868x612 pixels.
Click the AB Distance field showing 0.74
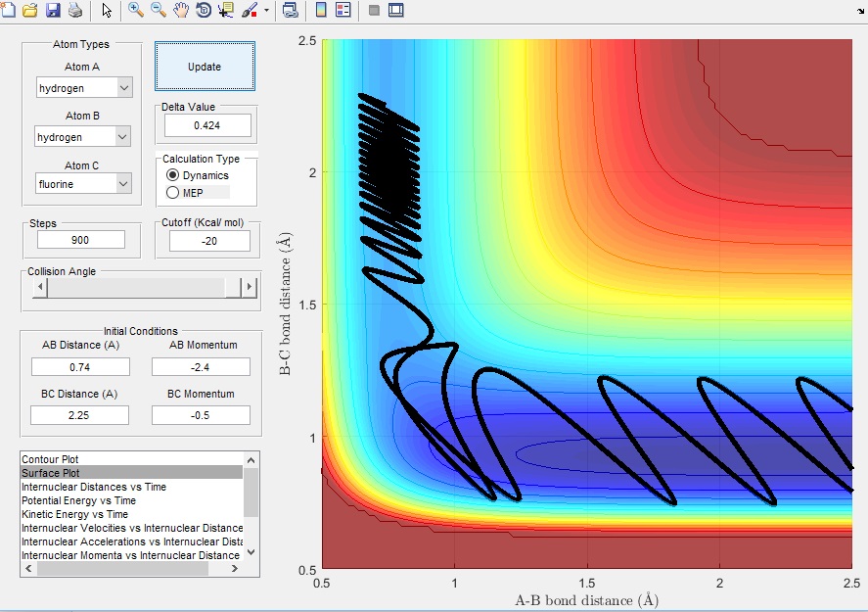tap(80, 366)
